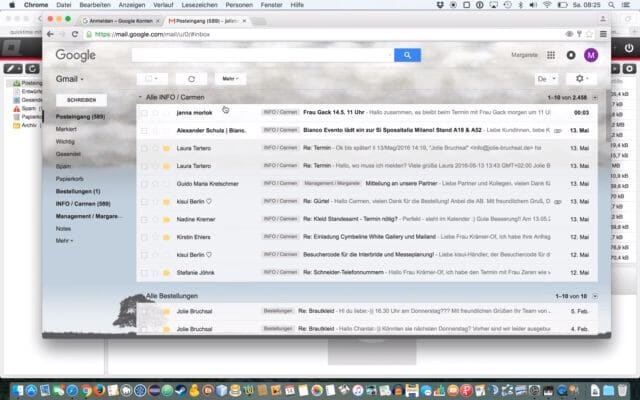Open the Trash in the dock
This screenshot has width=640, height=400.
point(622,391)
